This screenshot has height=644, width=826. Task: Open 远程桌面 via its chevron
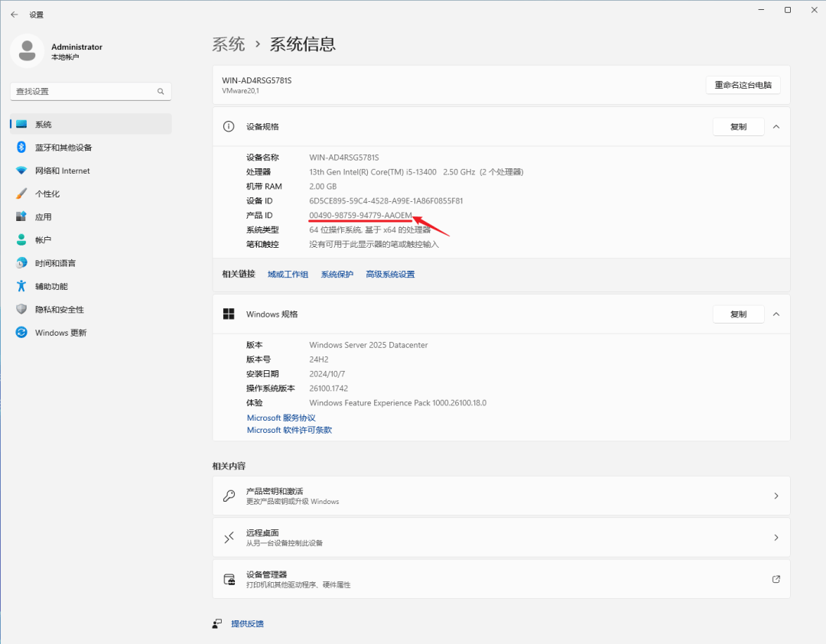tap(776, 538)
